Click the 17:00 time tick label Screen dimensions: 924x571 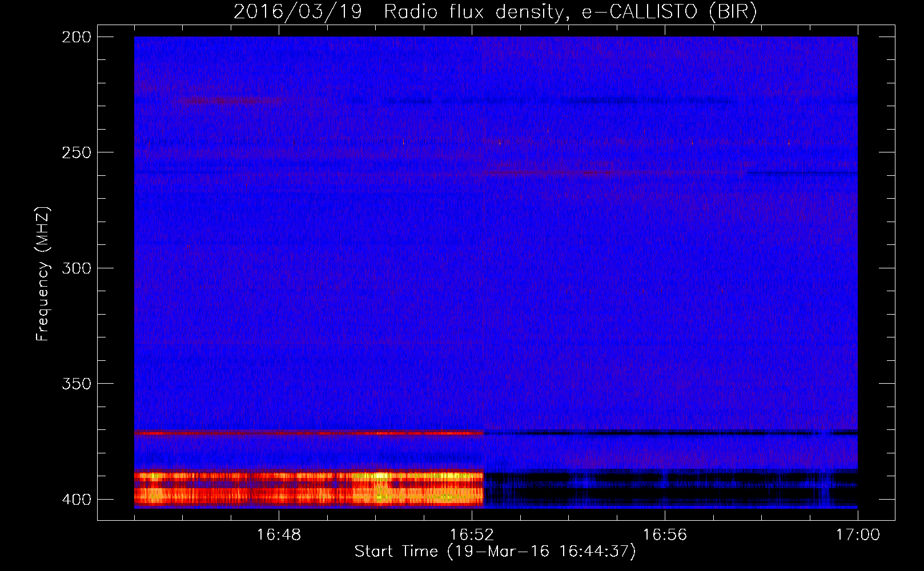tap(858, 535)
